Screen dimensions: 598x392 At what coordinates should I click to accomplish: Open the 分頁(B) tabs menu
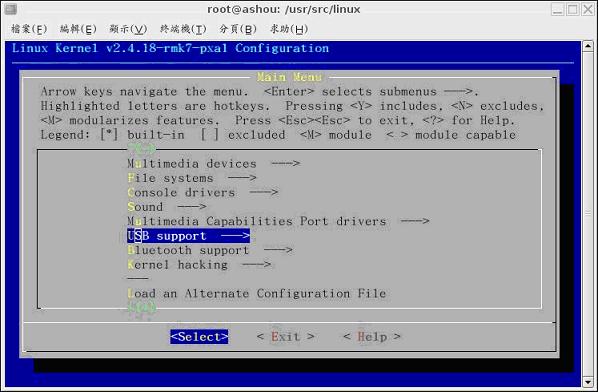[238, 29]
